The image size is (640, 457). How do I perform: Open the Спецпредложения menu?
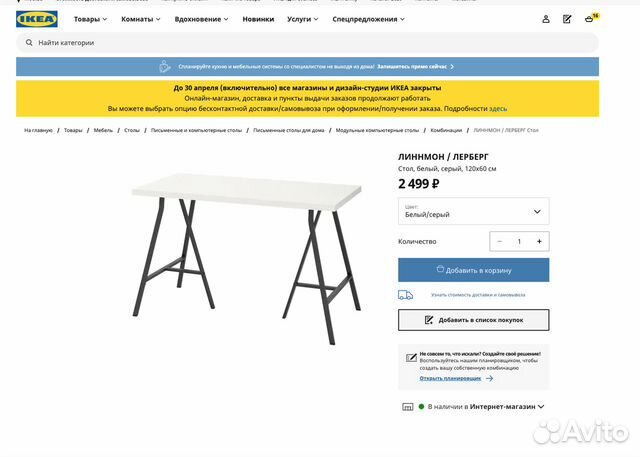point(368,19)
